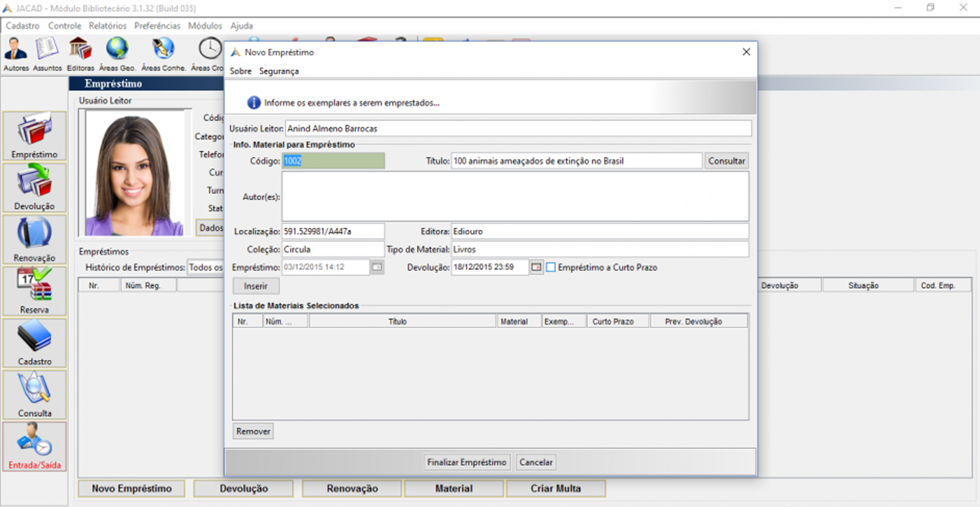The height and width of the screenshot is (507, 980).
Task: Click the Nr. column header in dialog list
Action: (x=247, y=322)
